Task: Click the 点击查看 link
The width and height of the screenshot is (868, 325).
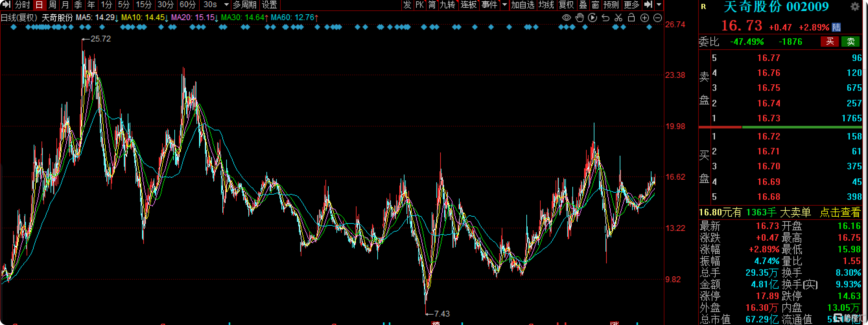Action: (840, 212)
